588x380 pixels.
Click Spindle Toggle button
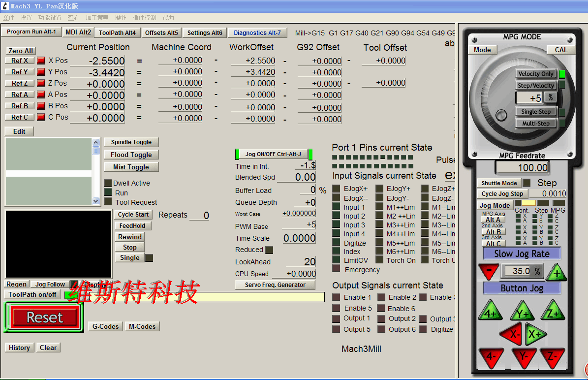coord(131,142)
